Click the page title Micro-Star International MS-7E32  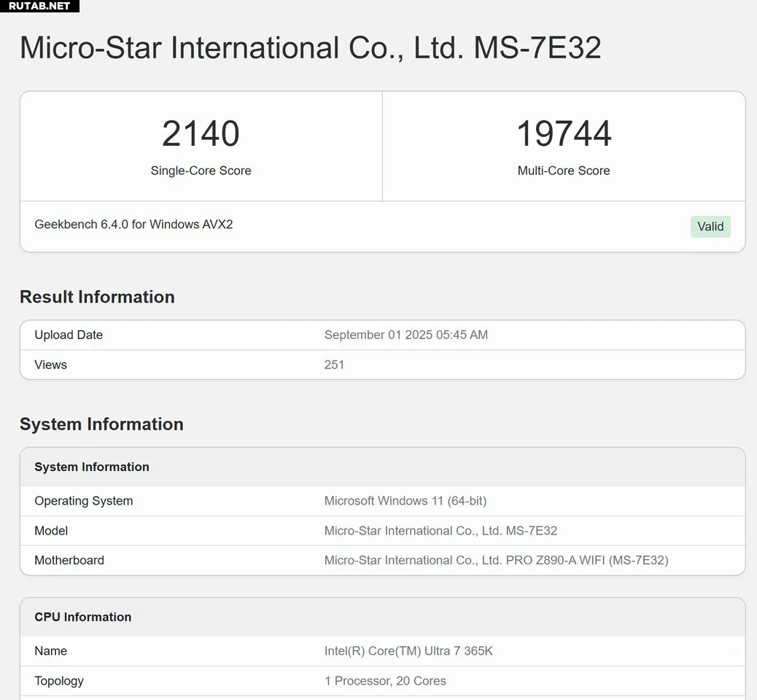(311, 48)
